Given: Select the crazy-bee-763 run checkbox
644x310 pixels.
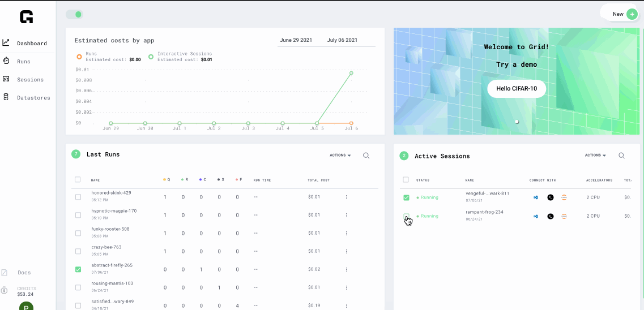Looking at the screenshot, I should pos(78,251).
